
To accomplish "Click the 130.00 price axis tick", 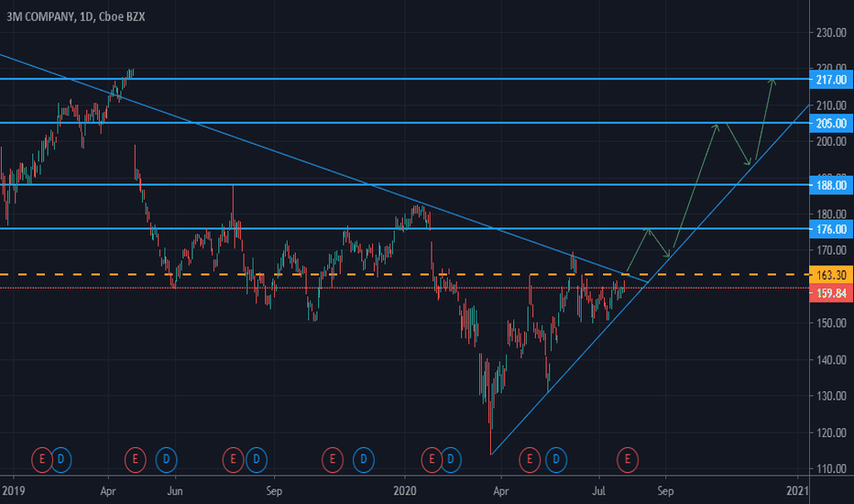I will [x=831, y=396].
